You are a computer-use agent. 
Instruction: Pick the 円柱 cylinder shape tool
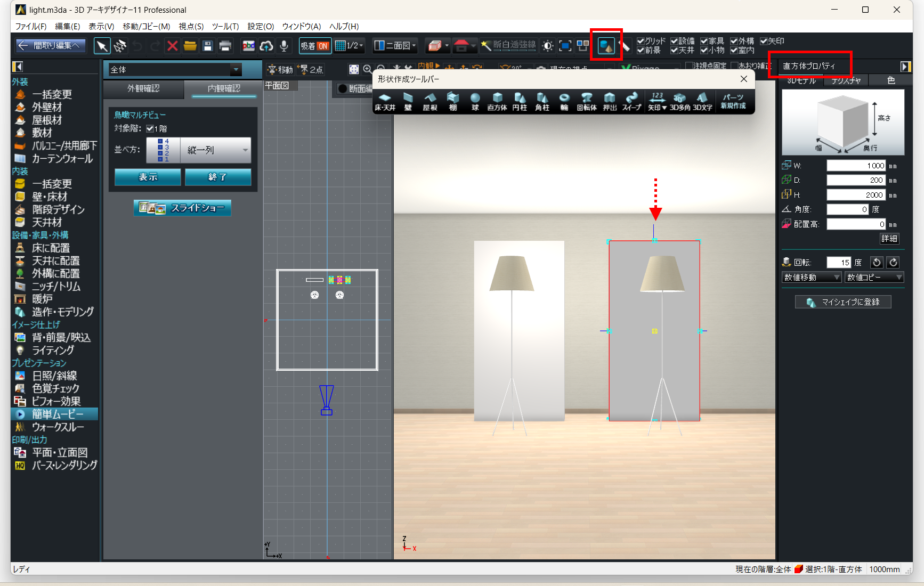(x=520, y=101)
